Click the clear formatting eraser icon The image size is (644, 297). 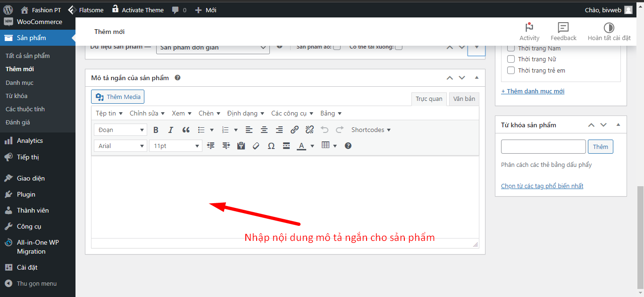(256, 146)
